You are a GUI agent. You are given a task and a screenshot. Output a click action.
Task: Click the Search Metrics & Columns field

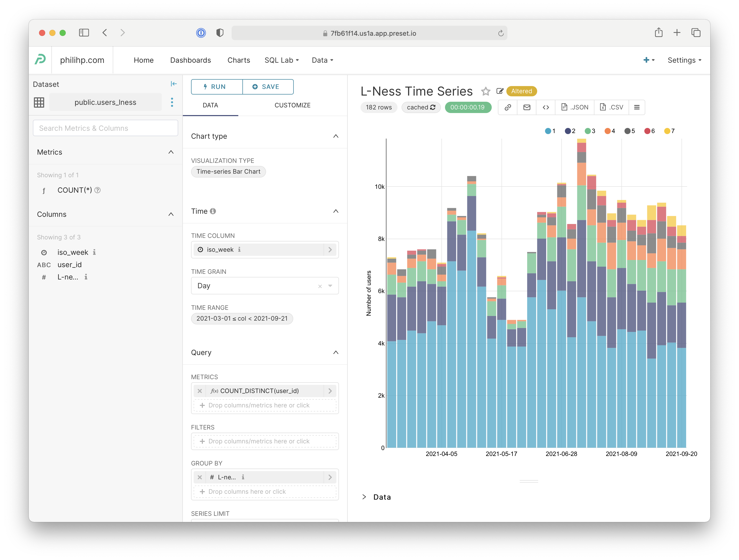pyautogui.click(x=105, y=128)
